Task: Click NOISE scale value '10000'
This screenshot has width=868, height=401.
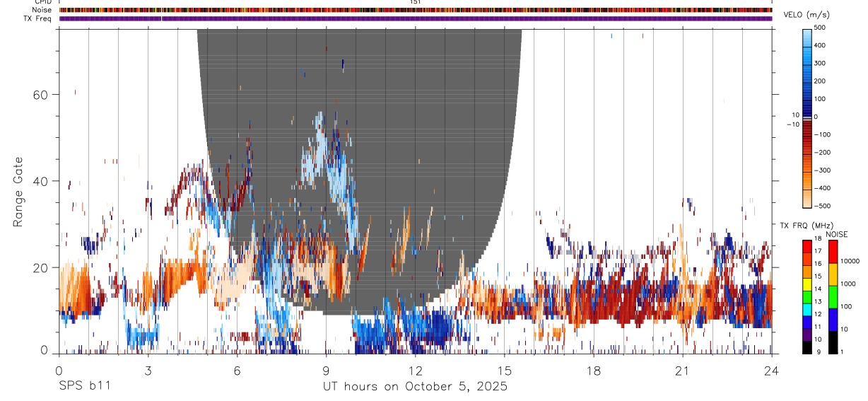Action: 850,261
